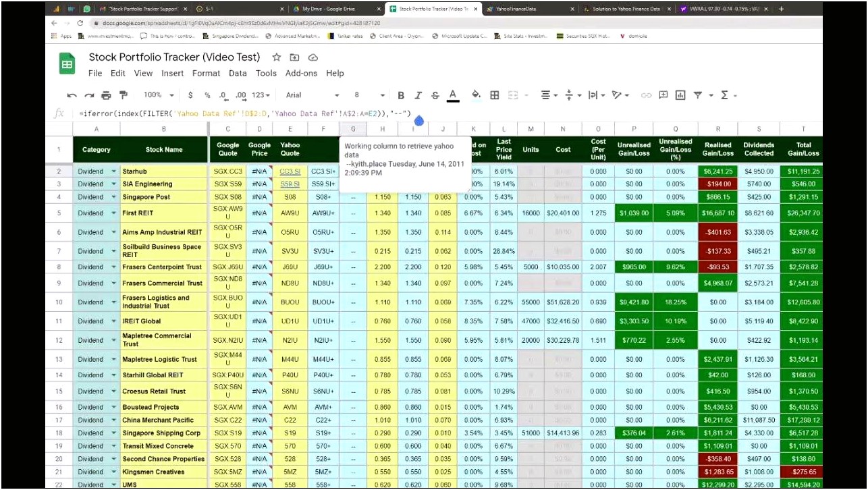Switch to YahooFinanceData browser tab
Screen dimensions: 868x490
pyautogui.click(x=529, y=9)
